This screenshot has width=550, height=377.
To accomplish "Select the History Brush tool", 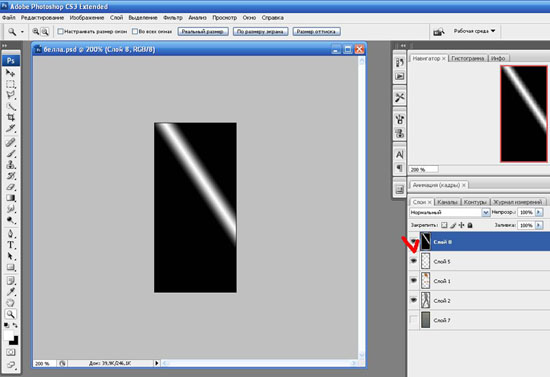I will tap(11, 176).
